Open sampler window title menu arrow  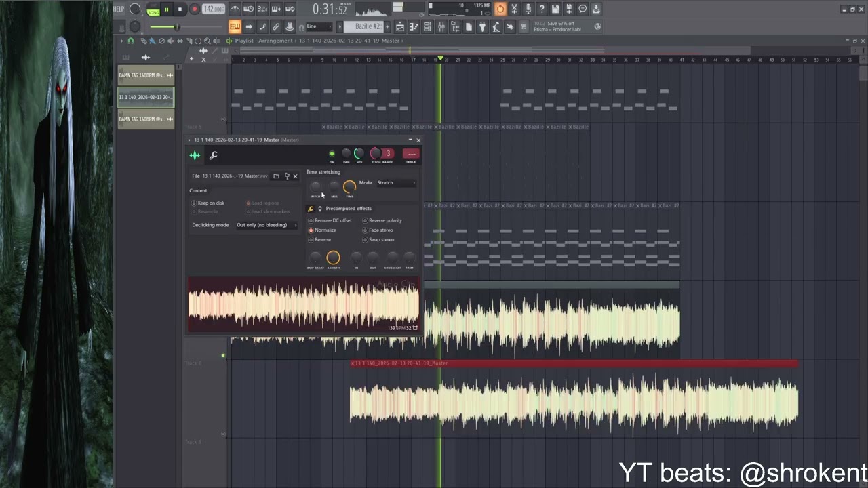[189, 140]
